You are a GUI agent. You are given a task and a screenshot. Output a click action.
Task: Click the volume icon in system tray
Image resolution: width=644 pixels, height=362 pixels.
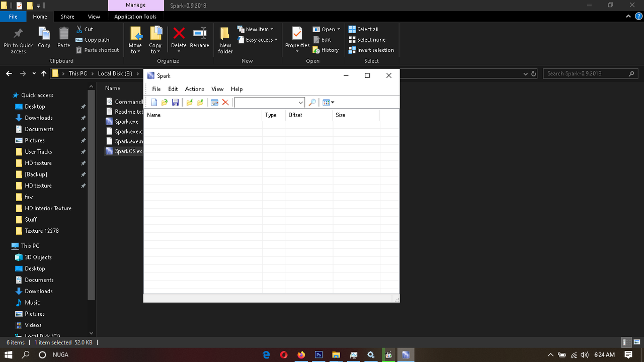coord(584,354)
